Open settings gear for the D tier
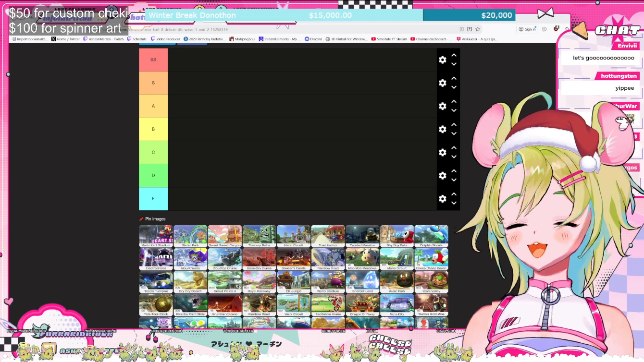This screenshot has height=362, width=644. point(443,176)
